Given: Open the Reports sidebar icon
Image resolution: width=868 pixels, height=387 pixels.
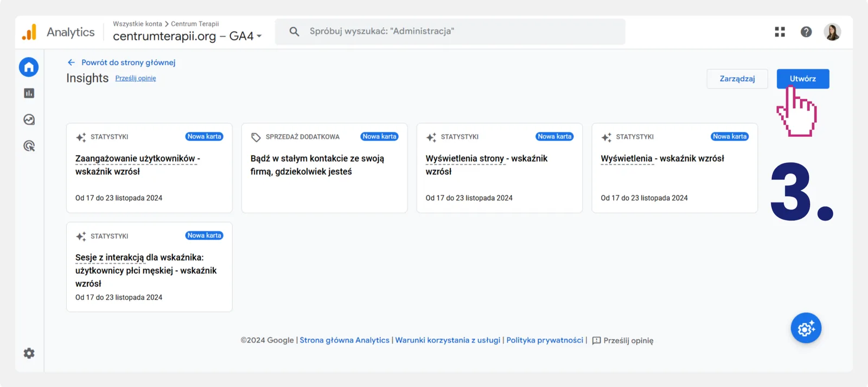Looking at the screenshot, I should [29, 93].
